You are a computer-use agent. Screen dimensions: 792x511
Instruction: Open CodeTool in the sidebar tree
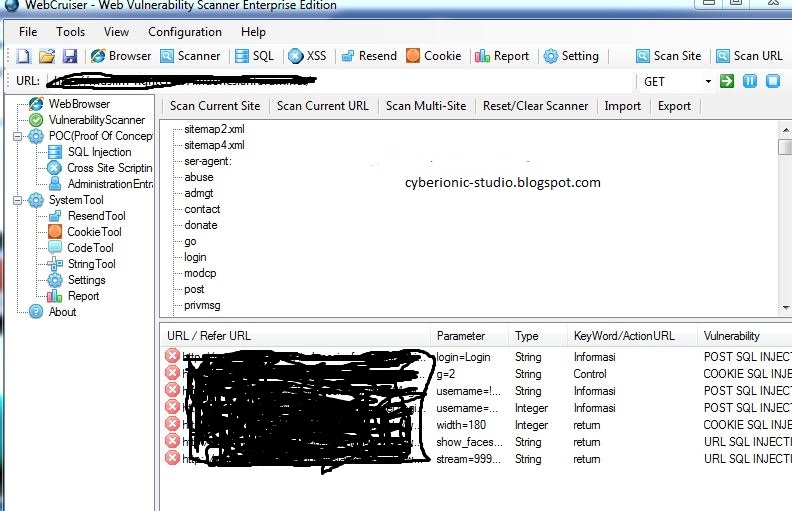(x=90, y=248)
